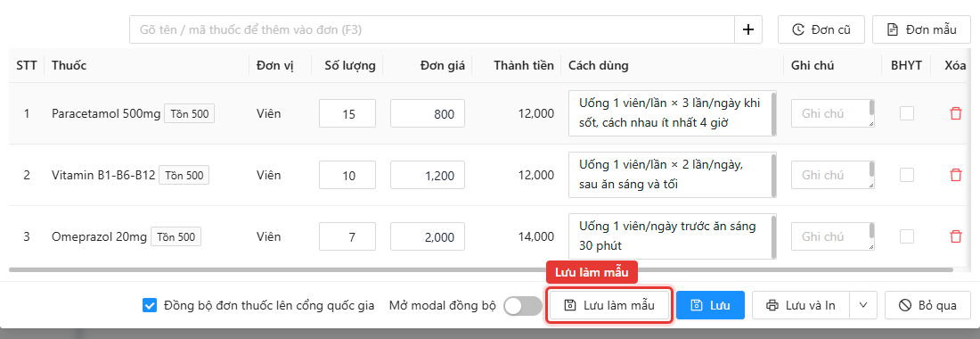
Task: Save prescription as template Lưu làm mẫu
Action: (x=609, y=305)
